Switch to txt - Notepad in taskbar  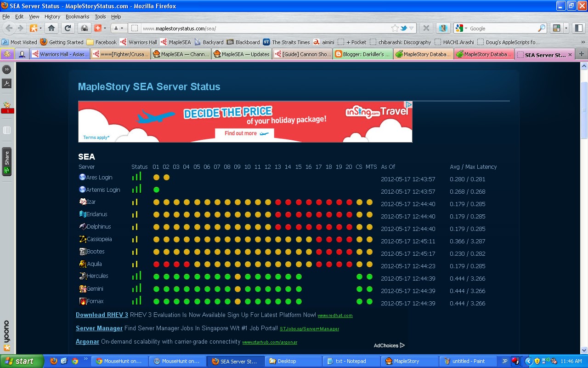(x=351, y=361)
